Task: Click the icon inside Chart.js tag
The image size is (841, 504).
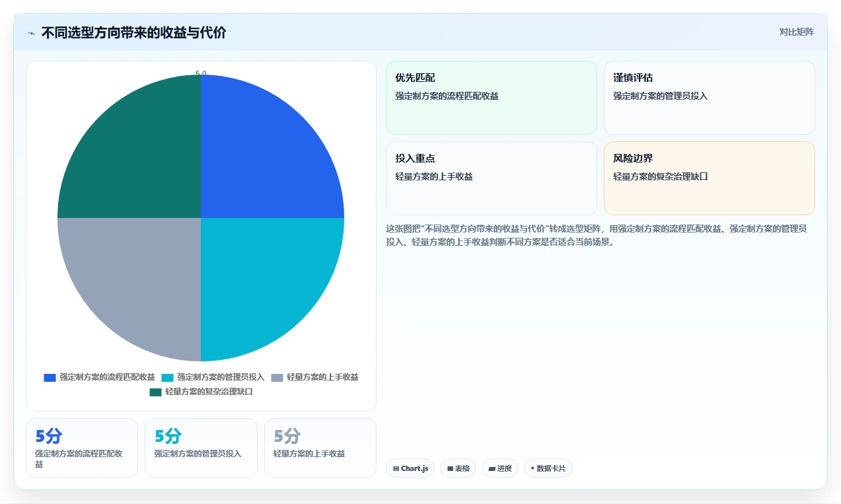Action: (396, 468)
